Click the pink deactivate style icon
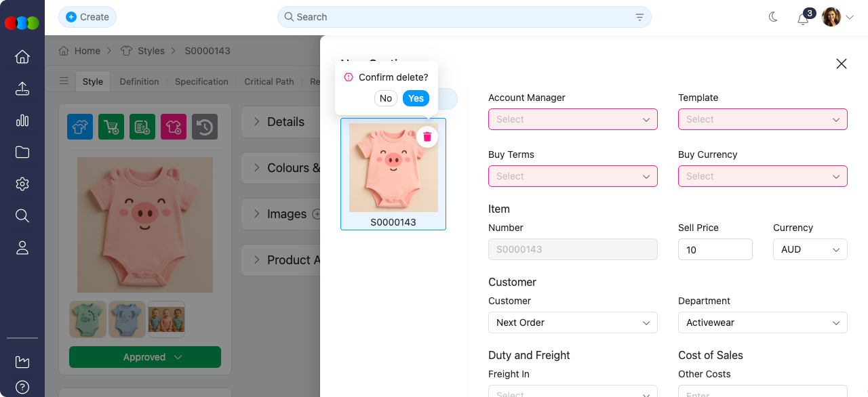Screen dimensions: 868x397 click(173, 127)
